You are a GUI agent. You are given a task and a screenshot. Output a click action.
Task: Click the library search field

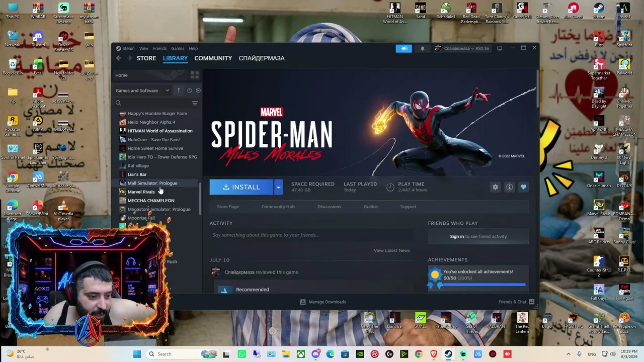pyautogui.click(x=153, y=103)
